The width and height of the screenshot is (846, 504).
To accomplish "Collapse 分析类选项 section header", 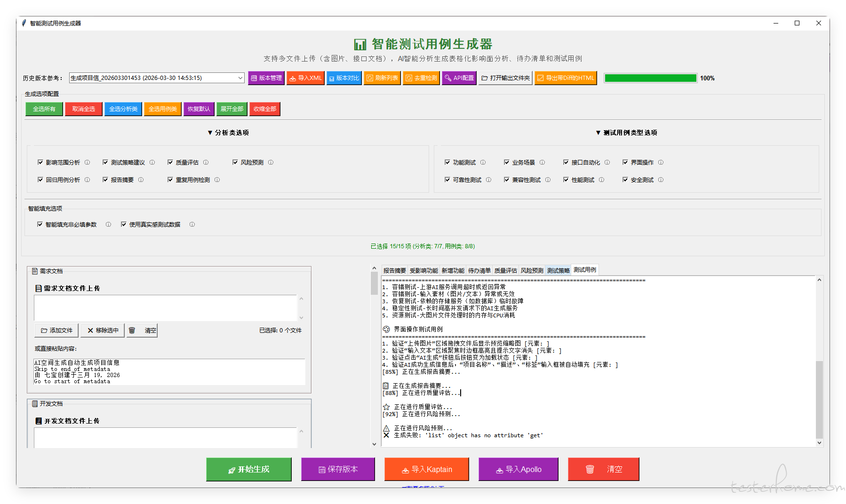I will [228, 133].
